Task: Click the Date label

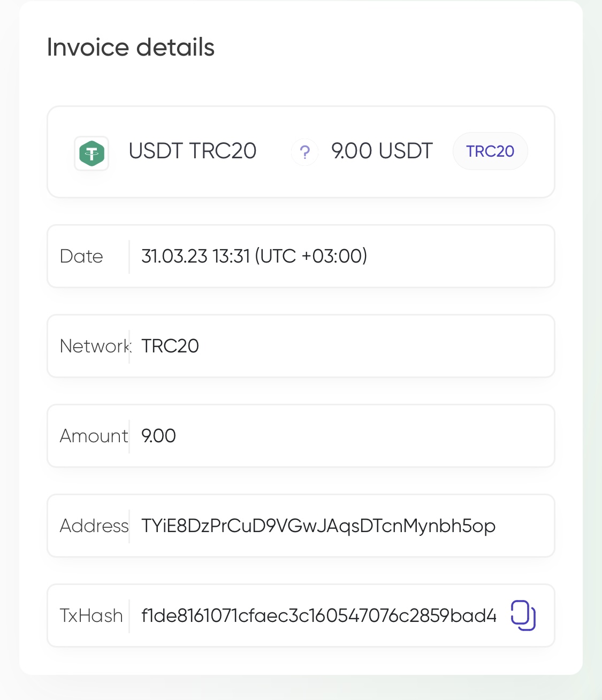Action: 81,256
